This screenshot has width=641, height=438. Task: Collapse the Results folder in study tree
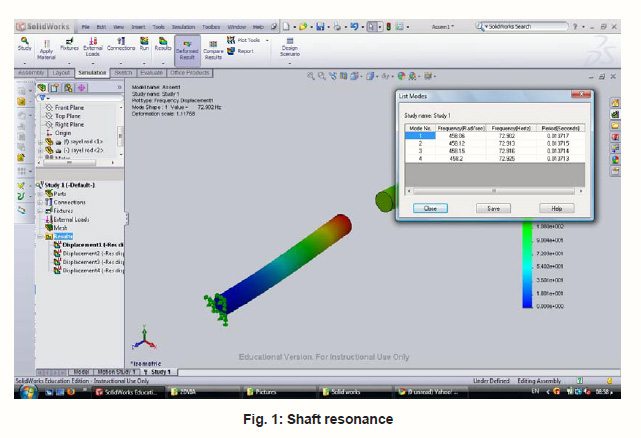point(41,236)
